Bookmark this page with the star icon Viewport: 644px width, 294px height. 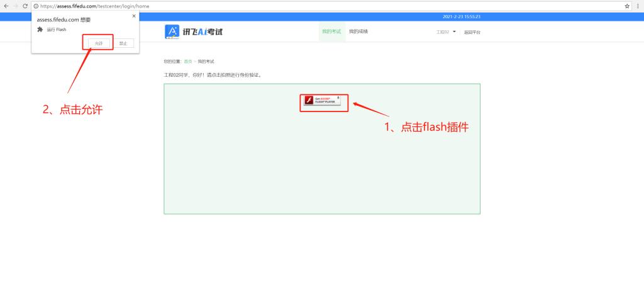click(x=627, y=6)
